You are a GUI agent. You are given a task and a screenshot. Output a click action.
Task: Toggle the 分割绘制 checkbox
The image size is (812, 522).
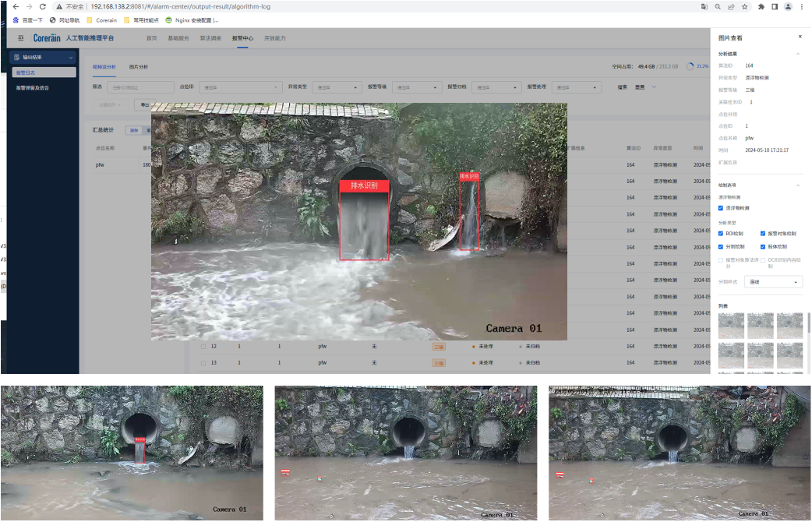coord(721,246)
